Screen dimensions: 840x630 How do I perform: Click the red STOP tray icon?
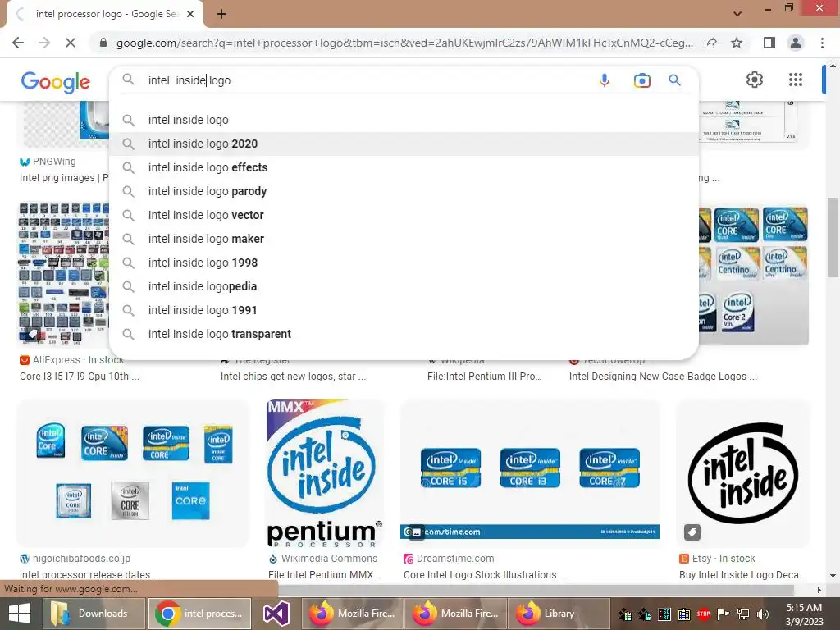click(x=703, y=614)
